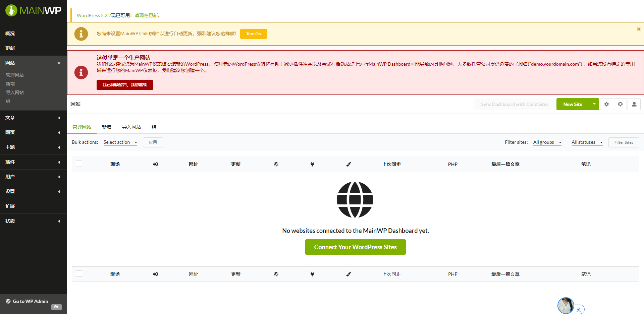Click the Turn On button

[x=254, y=34]
